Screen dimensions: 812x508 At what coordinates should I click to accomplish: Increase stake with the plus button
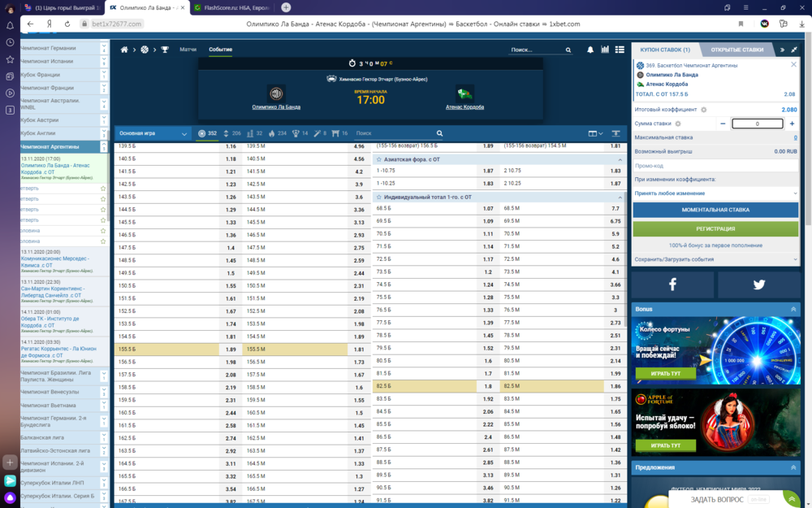[792, 124]
